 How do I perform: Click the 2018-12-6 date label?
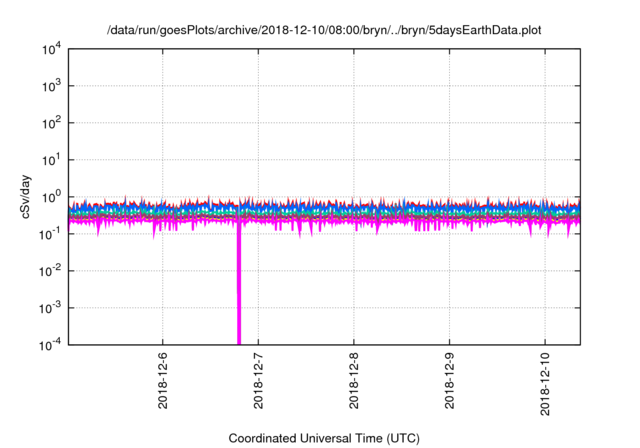(x=162, y=381)
